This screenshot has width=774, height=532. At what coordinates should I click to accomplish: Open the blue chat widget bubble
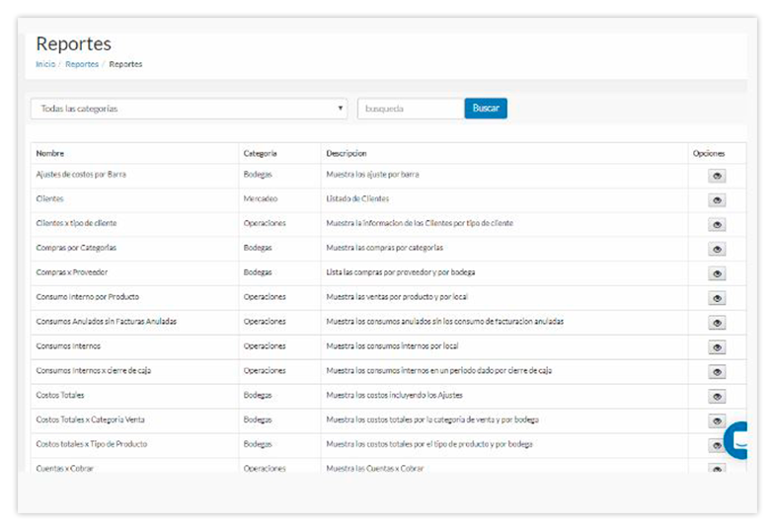737,440
